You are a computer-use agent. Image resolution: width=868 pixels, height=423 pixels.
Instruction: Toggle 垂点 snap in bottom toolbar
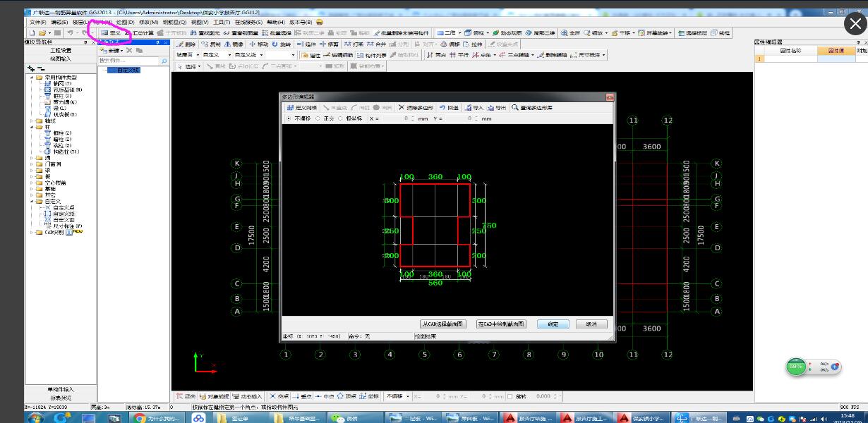302,397
